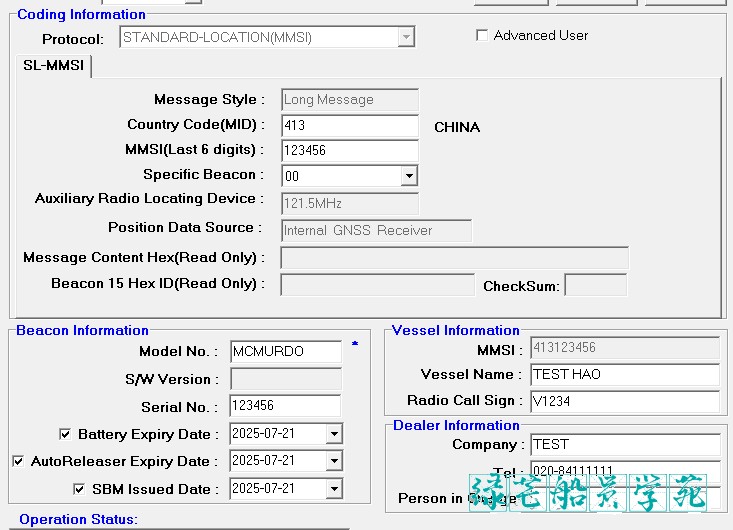Expand the Specific Beacon dropdown
The height and width of the screenshot is (530, 733).
pyautogui.click(x=409, y=176)
